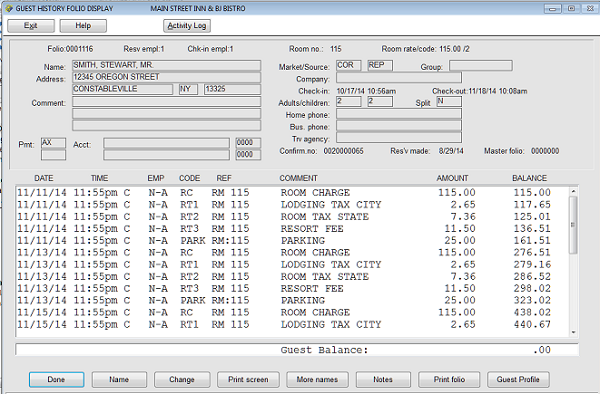Click the first Comment field
This screenshot has width=600, height=394.
[166, 101]
